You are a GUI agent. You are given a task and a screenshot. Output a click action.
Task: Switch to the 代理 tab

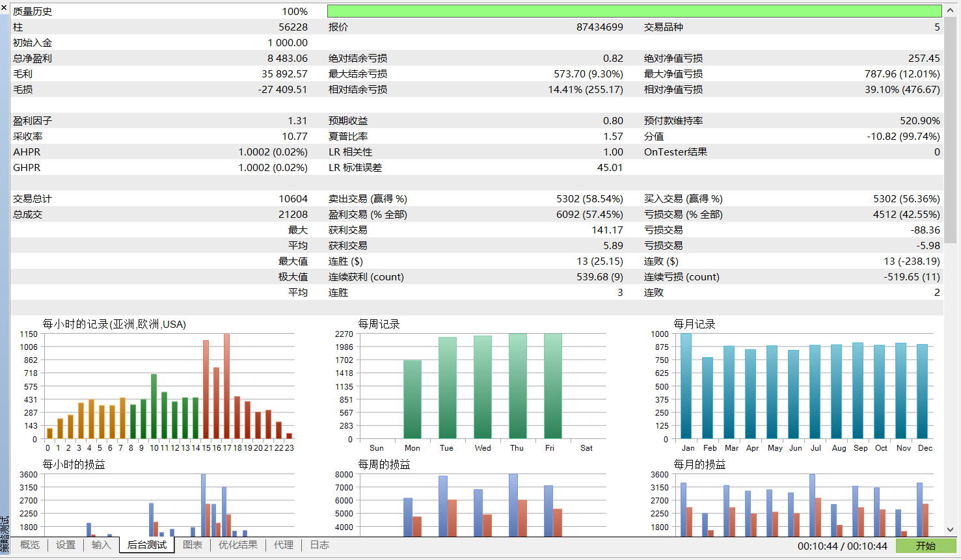(x=282, y=546)
